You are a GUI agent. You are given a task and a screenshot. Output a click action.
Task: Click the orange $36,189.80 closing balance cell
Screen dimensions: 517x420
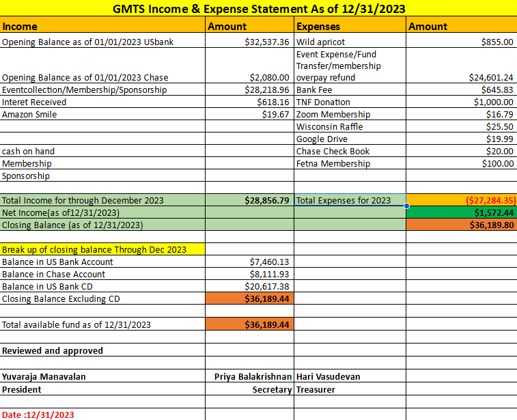coord(462,225)
